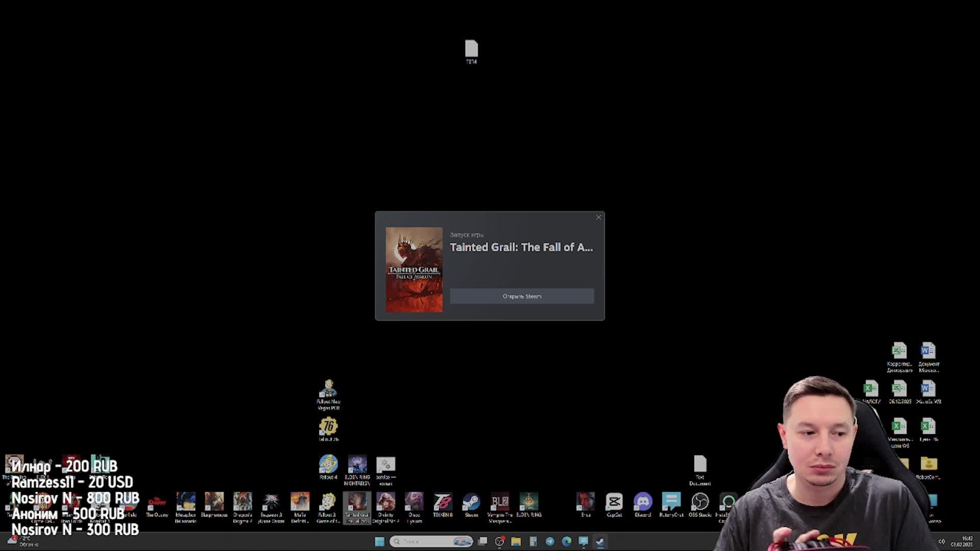
Task: Click the Tainted Grail cover art thumbnail
Action: coord(414,269)
